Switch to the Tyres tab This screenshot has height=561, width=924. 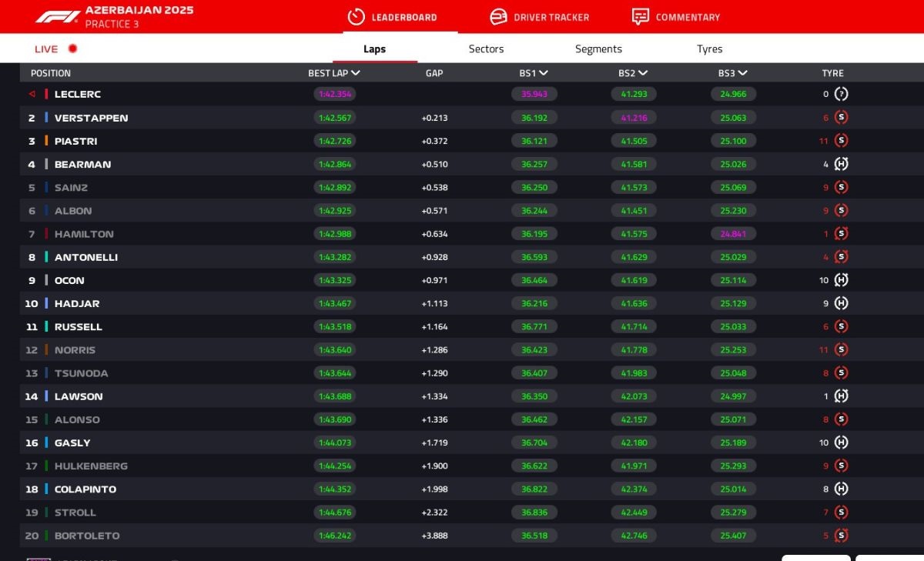click(x=709, y=48)
